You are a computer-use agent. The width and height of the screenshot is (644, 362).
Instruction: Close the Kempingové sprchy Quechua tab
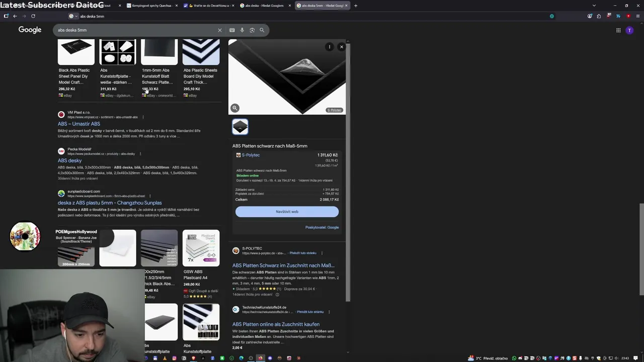177,6
